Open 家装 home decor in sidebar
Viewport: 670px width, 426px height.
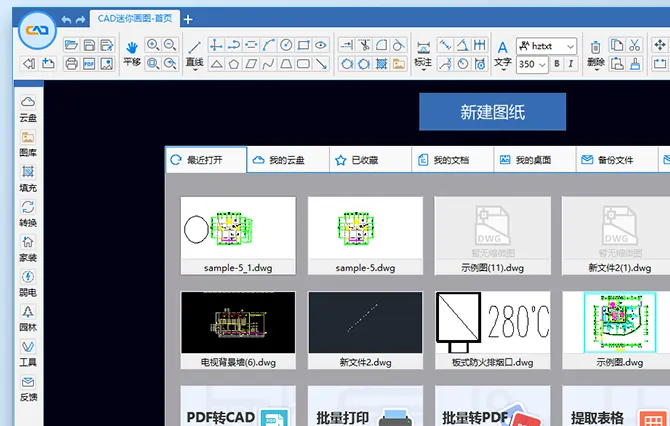click(28, 249)
